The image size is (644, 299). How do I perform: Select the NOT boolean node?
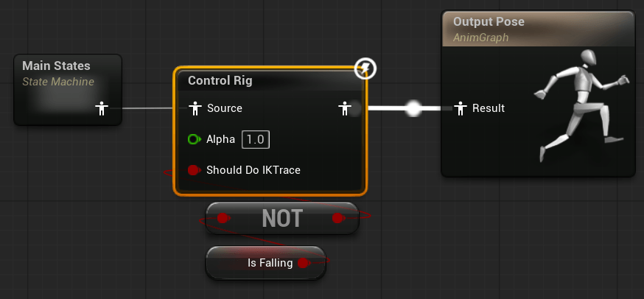point(281,218)
